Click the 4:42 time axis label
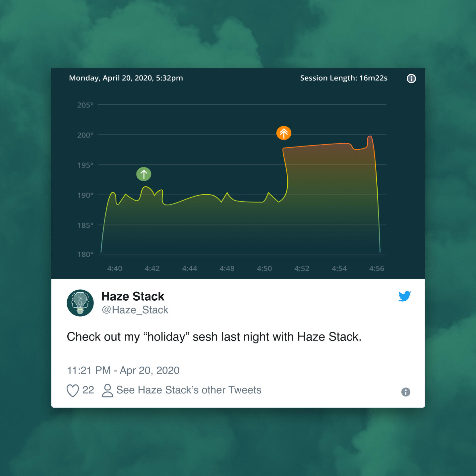 (152, 268)
